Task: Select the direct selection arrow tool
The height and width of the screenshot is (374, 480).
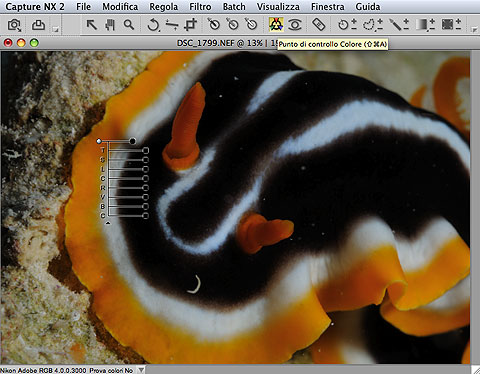Action: point(91,25)
